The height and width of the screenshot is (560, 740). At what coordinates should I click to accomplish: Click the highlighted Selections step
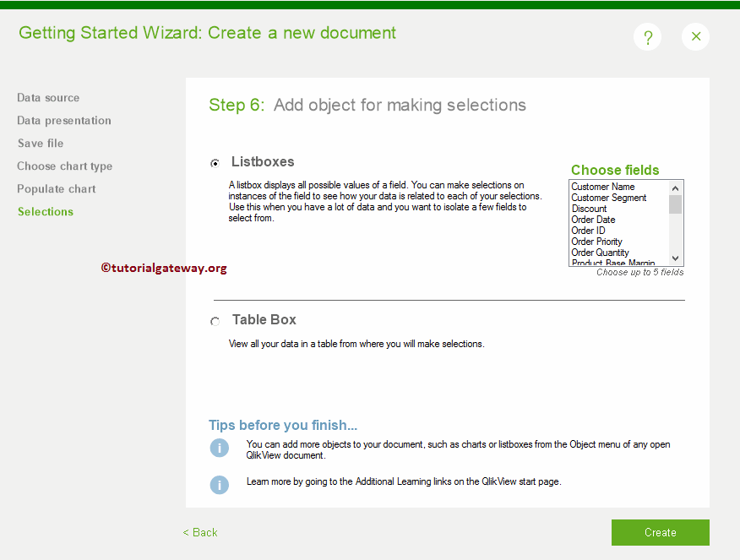point(46,212)
